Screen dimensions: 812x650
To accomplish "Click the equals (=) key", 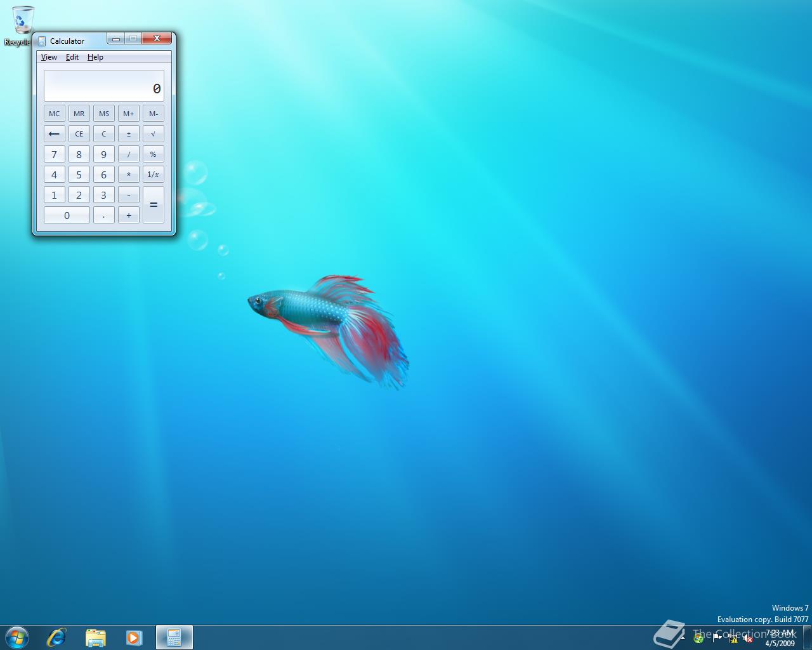I will pos(154,205).
